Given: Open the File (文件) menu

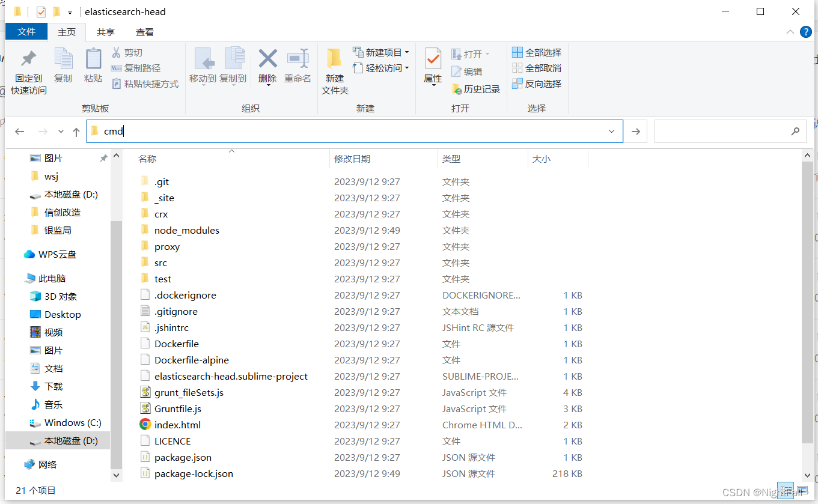Looking at the screenshot, I should pyautogui.click(x=26, y=32).
